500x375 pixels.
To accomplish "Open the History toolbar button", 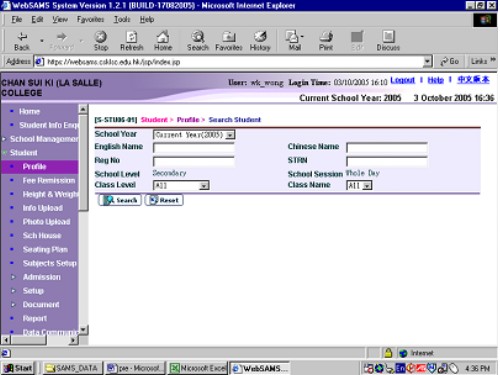I will coord(260,41).
